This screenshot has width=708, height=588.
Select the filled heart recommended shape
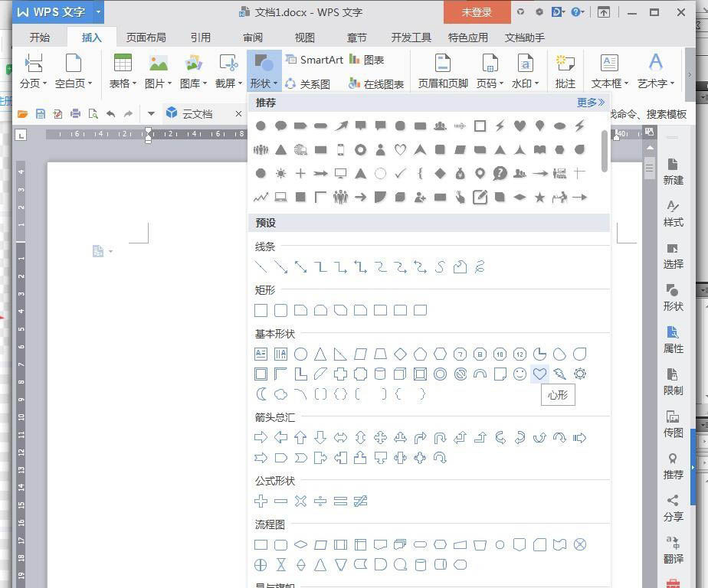pos(520,126)
